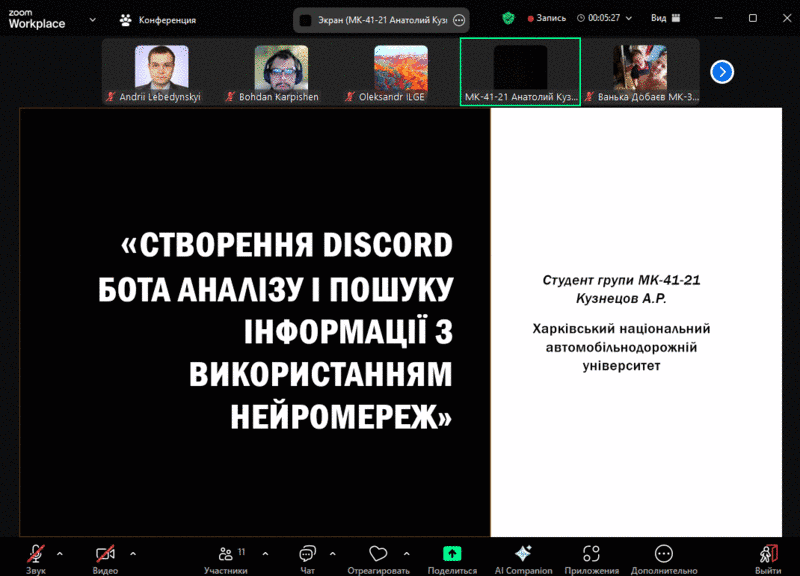Click the slide title «Створення Discord бота»

coord(276,331)
